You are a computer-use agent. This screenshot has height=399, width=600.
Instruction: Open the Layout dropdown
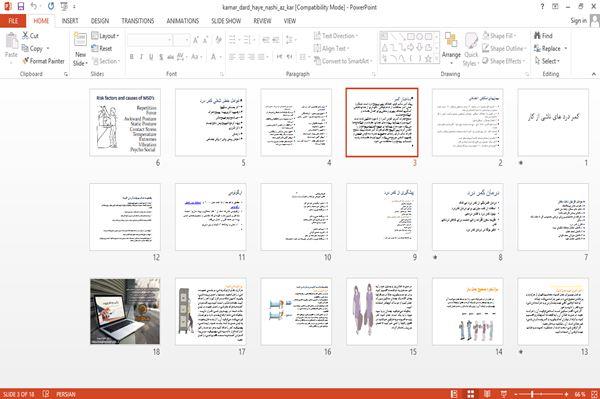(105, 36)
